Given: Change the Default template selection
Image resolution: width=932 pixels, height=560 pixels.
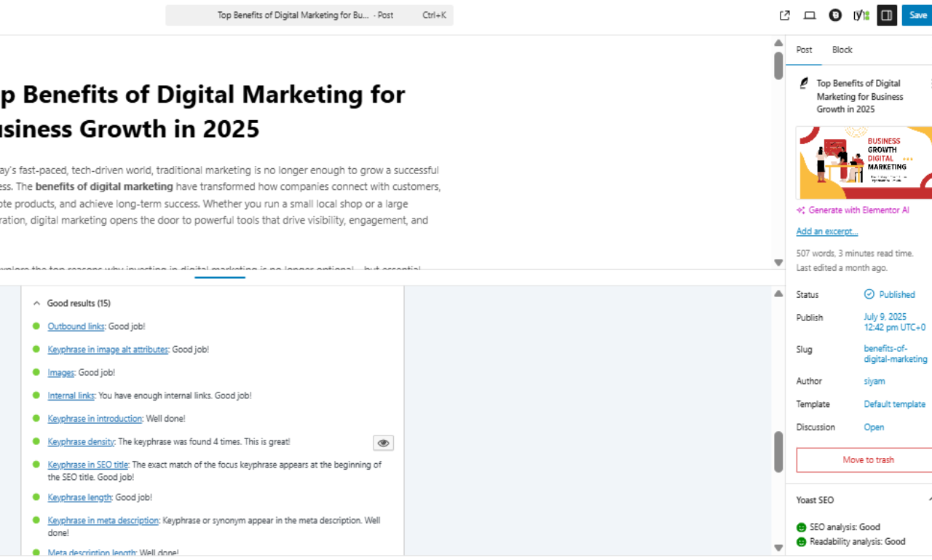Looking at the screenshot, I should (x=895, y=404).
